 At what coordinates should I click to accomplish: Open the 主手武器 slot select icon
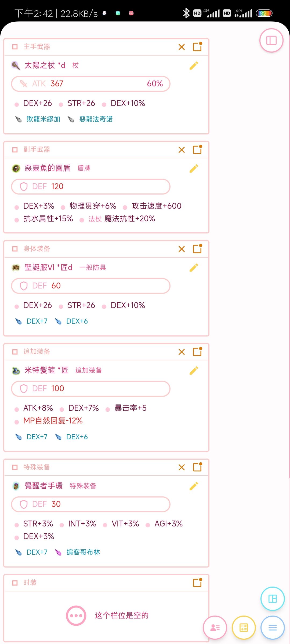tap(197, 47)
